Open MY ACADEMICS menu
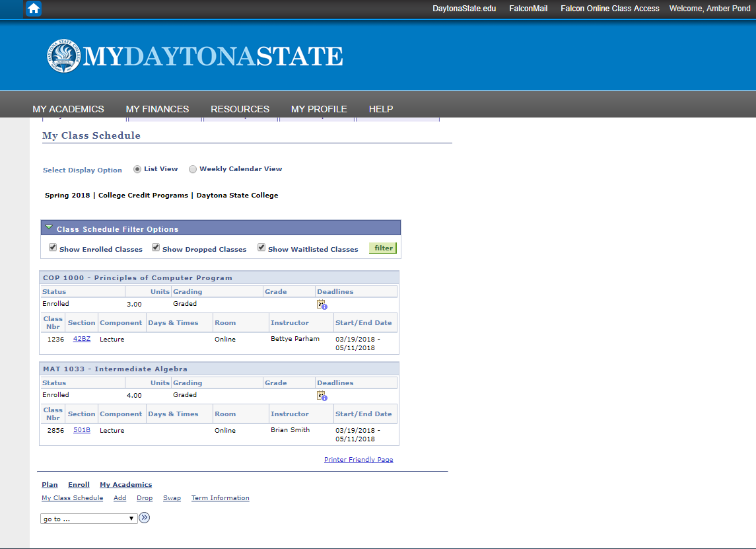756x549 pixels. pos(68,109)
